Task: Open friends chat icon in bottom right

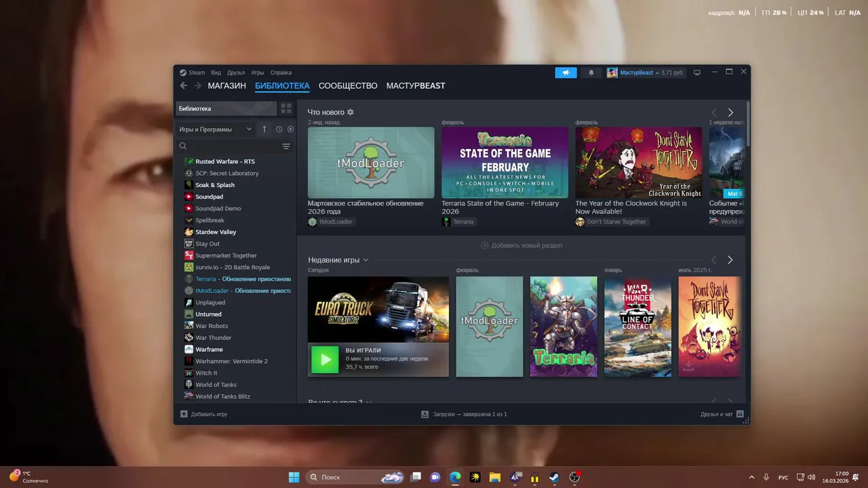Action: (x=740, y=414)
